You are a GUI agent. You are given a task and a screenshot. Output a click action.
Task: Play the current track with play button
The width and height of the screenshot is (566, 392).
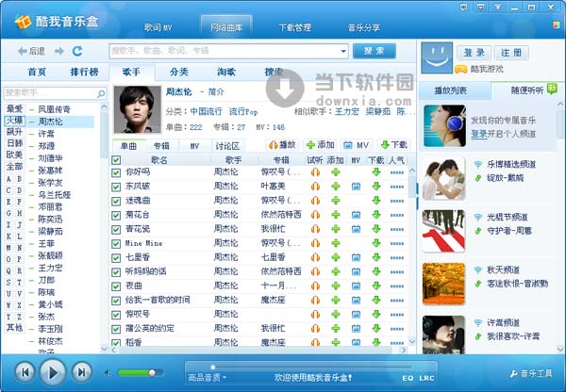[53, 372]
